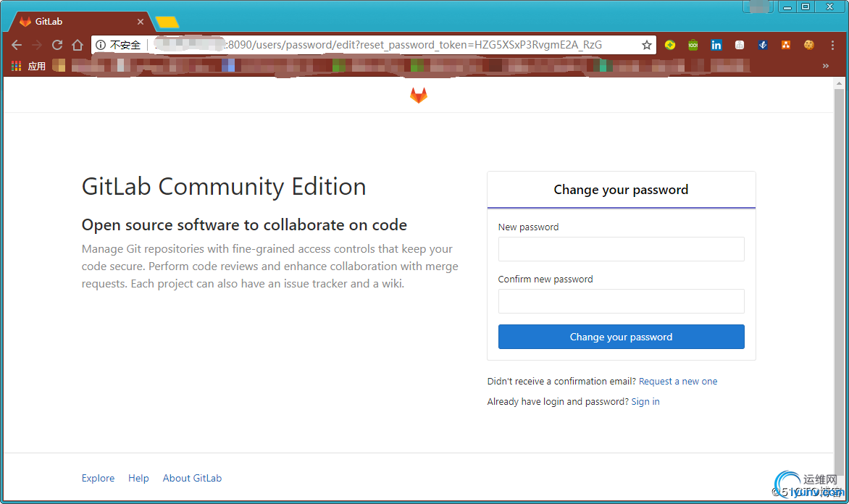Open a new browser tab
The height and width of the screenshot is (504, 849).
(167, 22)
